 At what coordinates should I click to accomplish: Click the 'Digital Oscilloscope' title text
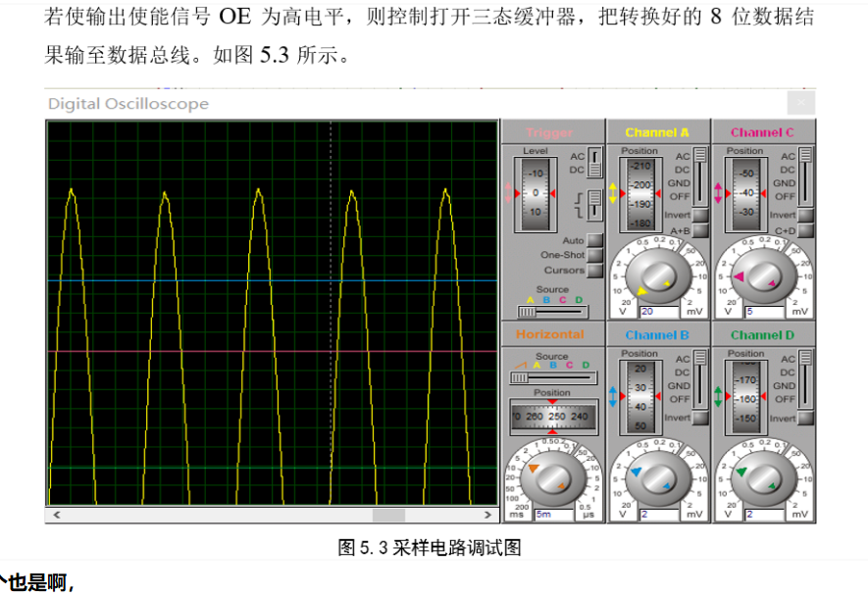pos(128,104)
